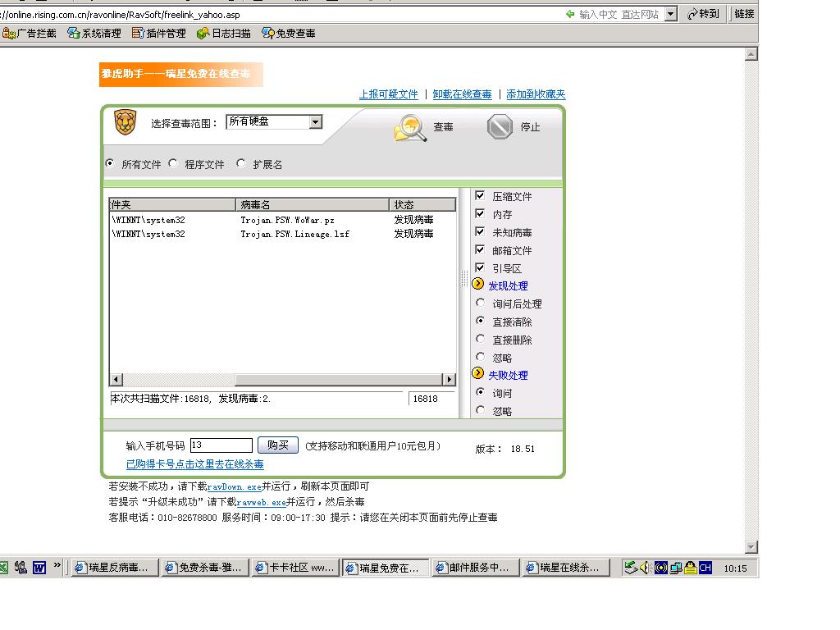840x630 pixels.
Task: Select the 直接清除 radio option
Action: pos(481,321)
